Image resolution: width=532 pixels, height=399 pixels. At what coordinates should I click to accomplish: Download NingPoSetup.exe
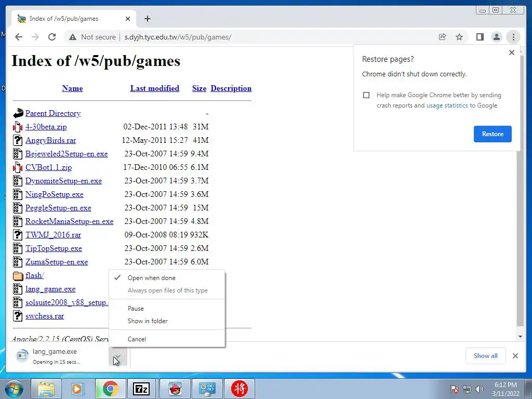[x=54, y=194]
